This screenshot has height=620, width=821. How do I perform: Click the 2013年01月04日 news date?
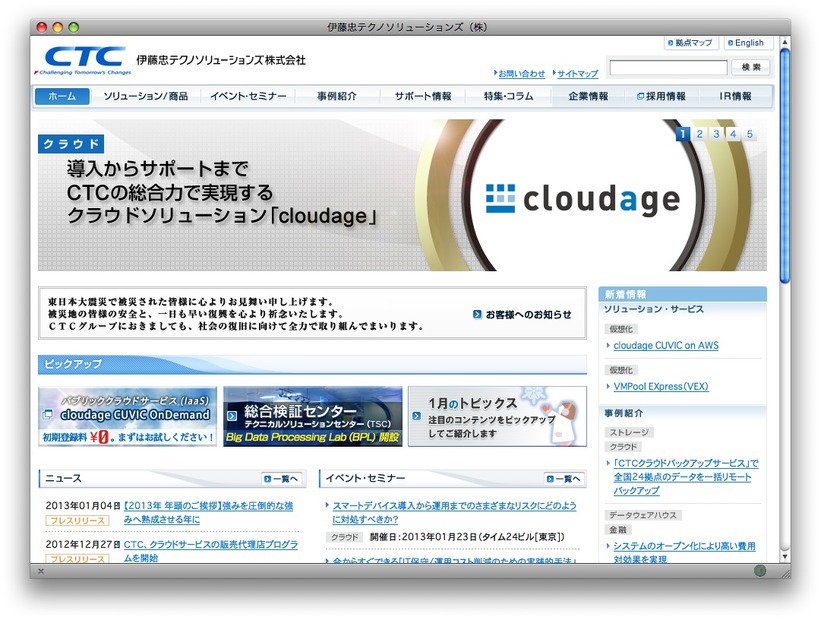[83, 505]
